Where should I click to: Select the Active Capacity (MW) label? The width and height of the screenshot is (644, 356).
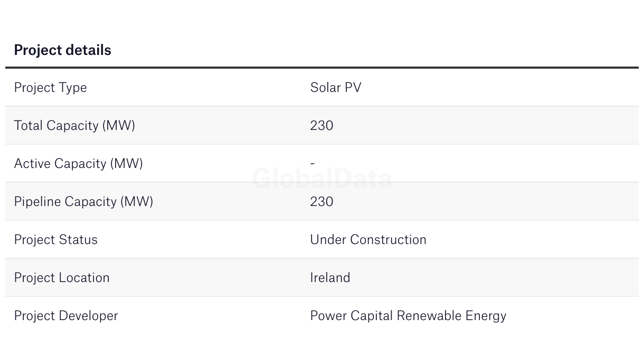click(x=78, y=164)
